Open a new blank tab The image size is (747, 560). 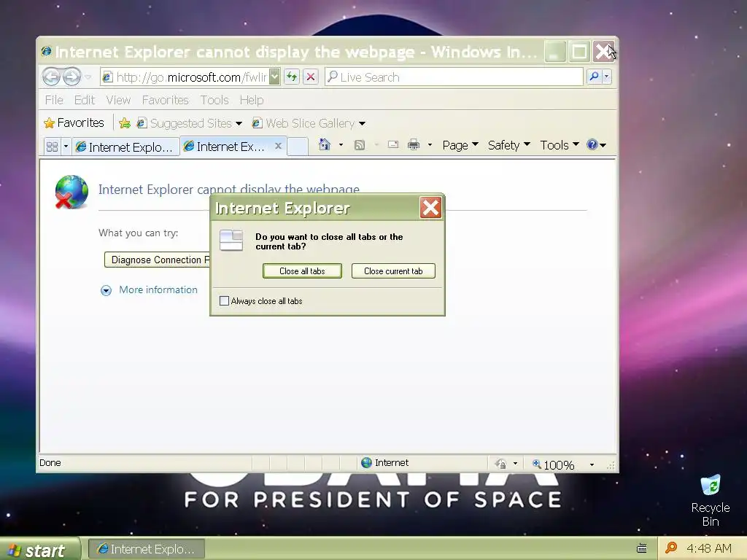click(298, 146)
